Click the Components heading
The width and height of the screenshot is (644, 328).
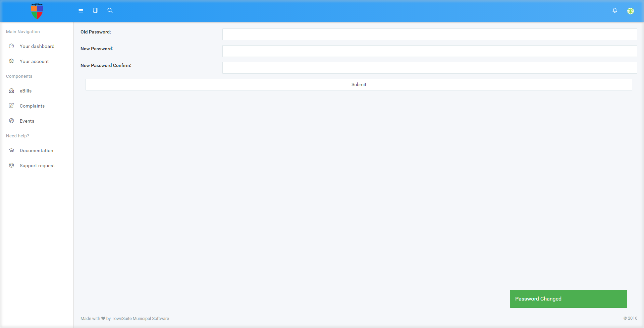click(19, 76)
